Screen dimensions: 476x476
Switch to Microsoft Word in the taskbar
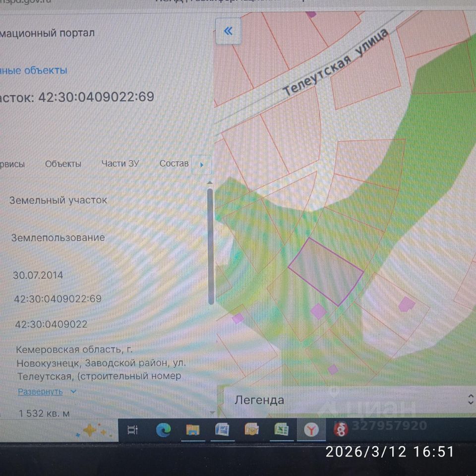click(x=222, y=430)
